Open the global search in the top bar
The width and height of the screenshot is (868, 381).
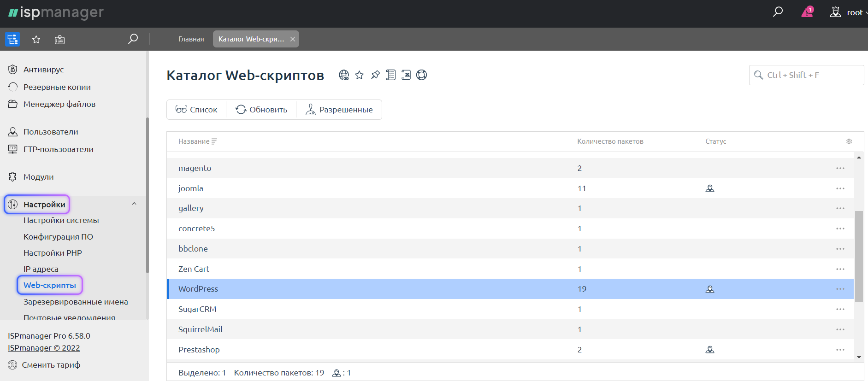coord(778,12)
